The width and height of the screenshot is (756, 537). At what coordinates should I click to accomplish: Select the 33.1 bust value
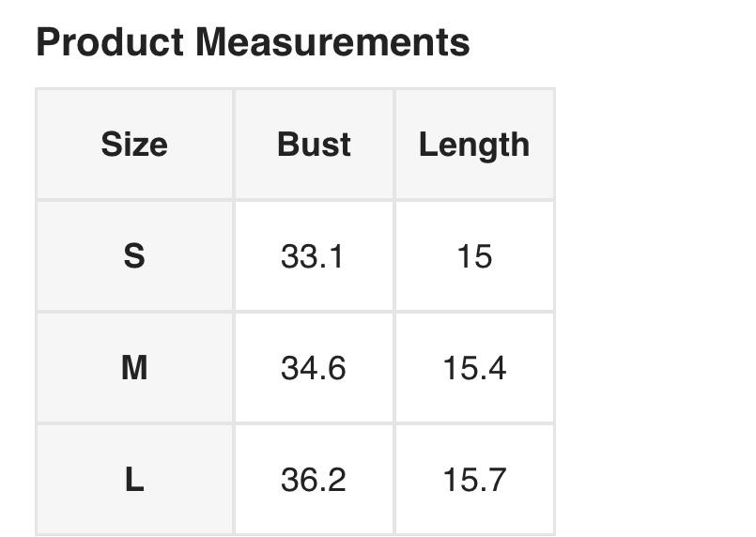click(x=314, y=255)
